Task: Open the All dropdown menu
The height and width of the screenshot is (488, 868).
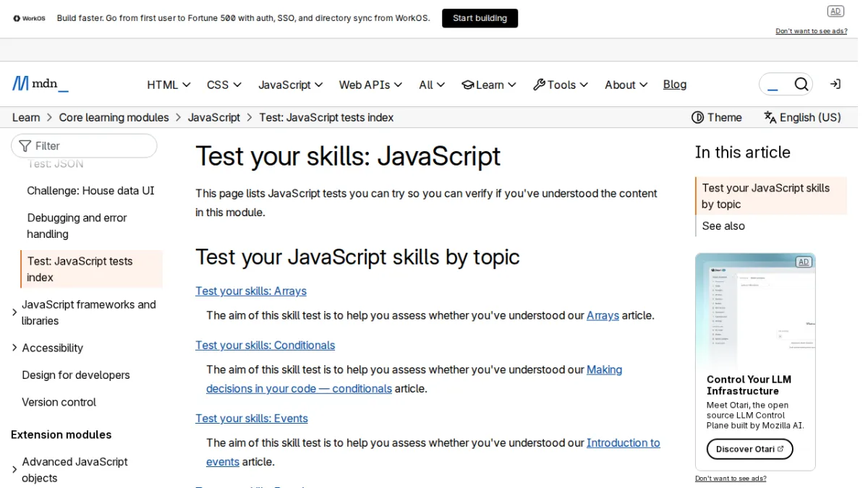Action: [432, 85]
